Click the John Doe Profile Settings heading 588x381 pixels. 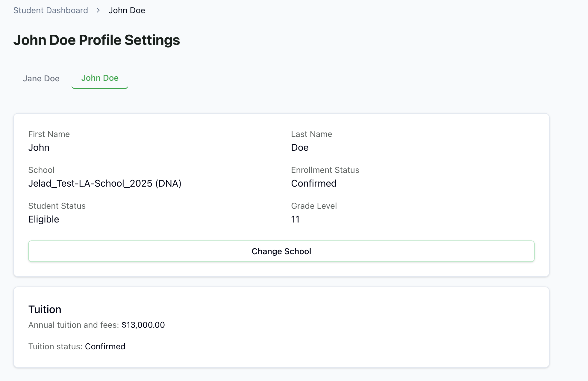click(x=96, y=40)
